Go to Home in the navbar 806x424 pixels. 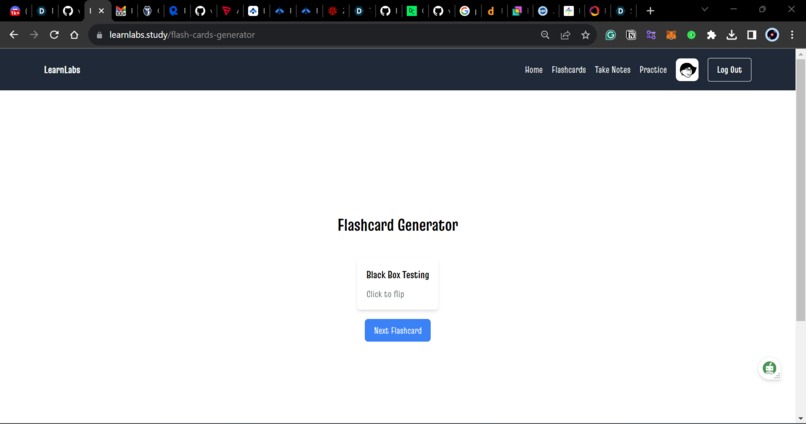(534, 70)
